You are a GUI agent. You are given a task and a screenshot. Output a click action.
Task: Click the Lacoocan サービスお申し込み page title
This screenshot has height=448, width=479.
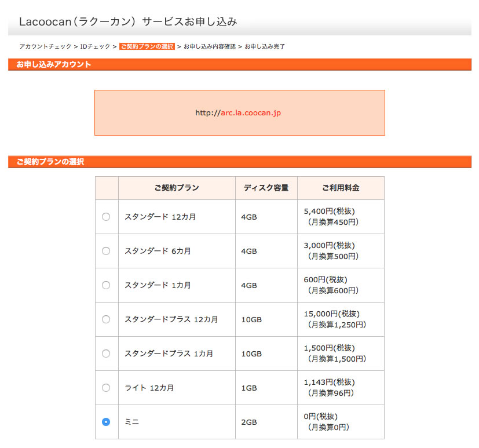point(128,22)
